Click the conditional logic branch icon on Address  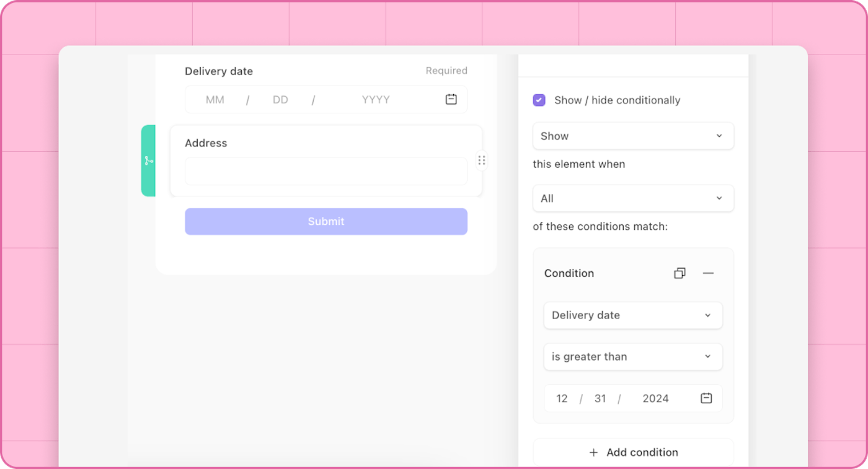[x=149, y=160]
